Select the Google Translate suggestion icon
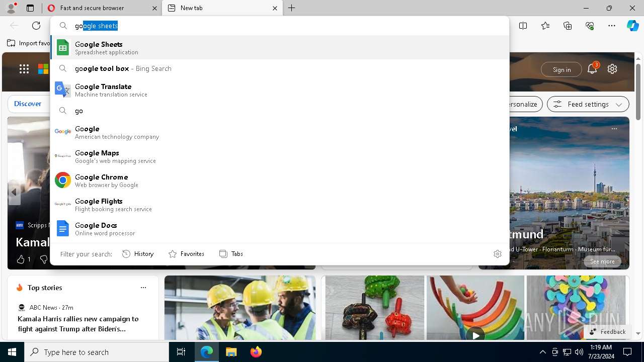The image size is (644, 362). point(63,89)
